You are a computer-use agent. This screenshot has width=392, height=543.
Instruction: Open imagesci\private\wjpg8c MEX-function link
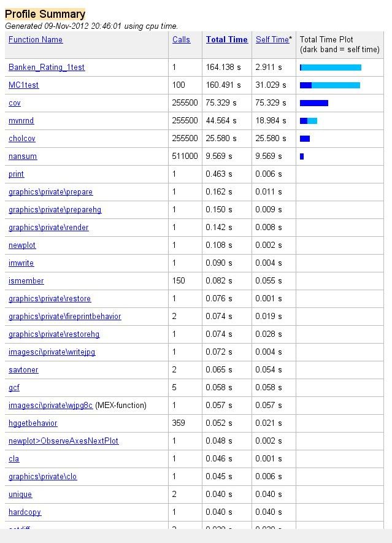[50, 406]
